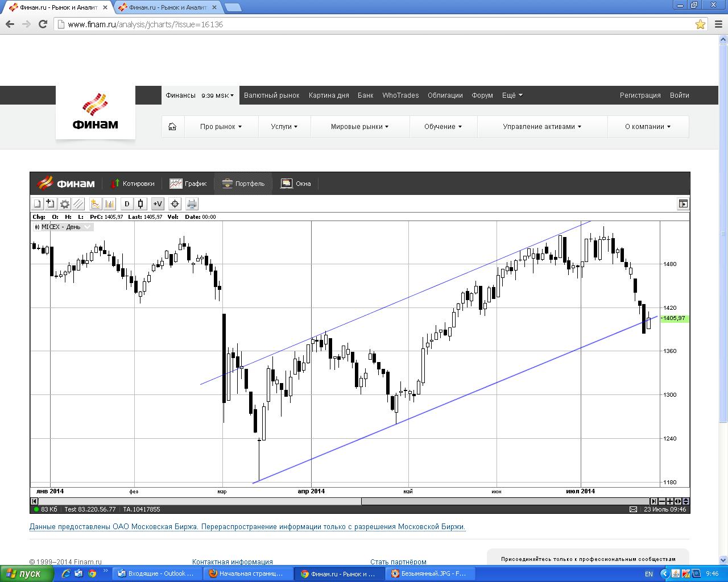Print the chart using printer icon

click(192, 203)
